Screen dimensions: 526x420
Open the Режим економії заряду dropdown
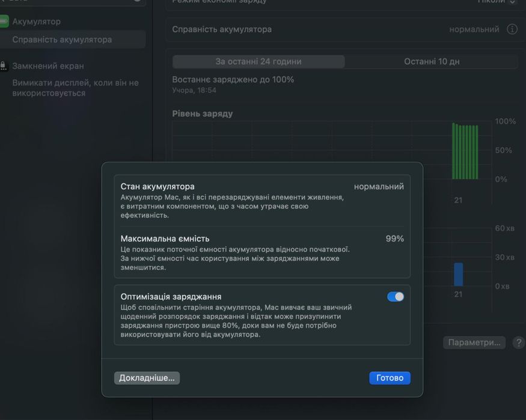coord(512,2)
